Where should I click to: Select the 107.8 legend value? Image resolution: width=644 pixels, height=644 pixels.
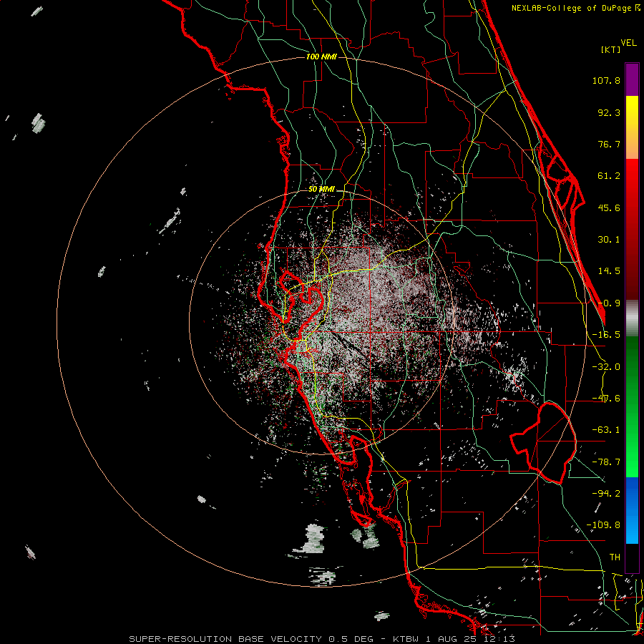(606, 80)
